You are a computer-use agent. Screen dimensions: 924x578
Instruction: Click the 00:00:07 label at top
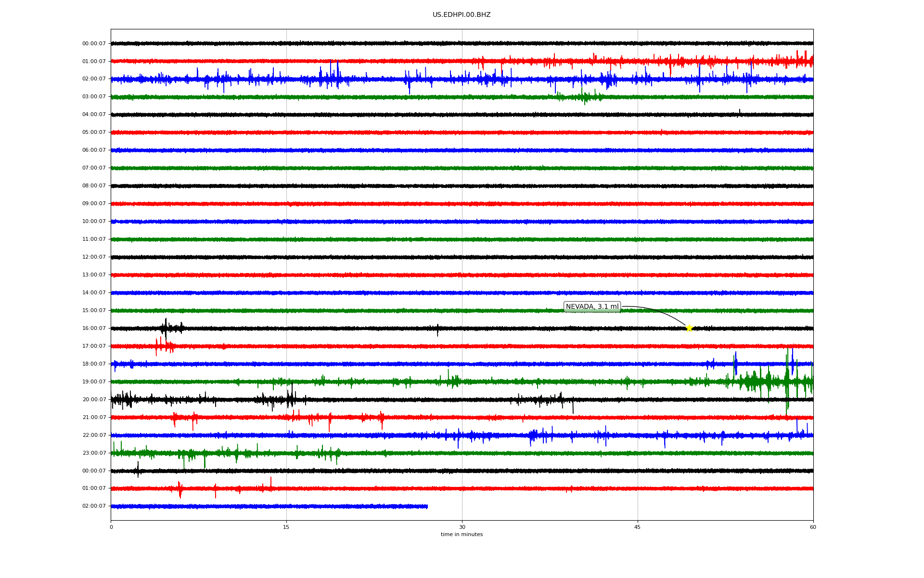(x=94, y=44)
